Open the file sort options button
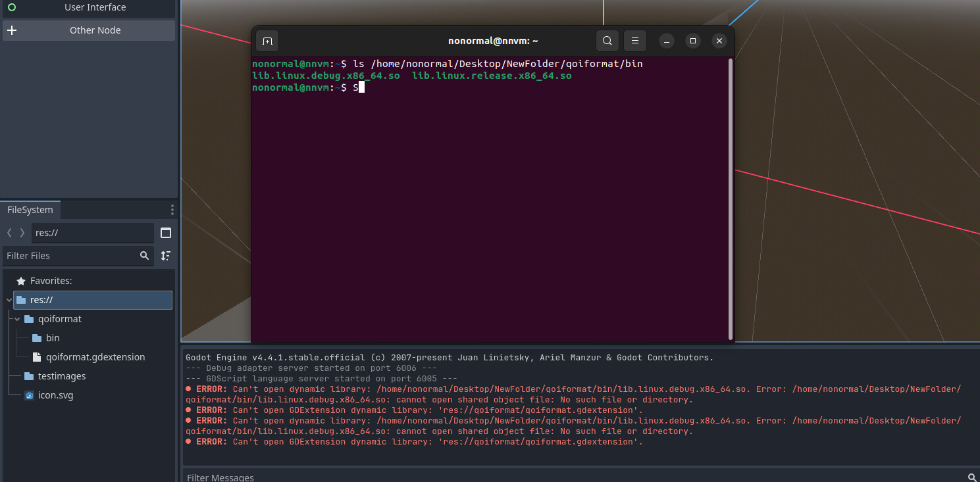Image resolution: width=980 pixels, height=482 pixels. [x=166, y=256]
